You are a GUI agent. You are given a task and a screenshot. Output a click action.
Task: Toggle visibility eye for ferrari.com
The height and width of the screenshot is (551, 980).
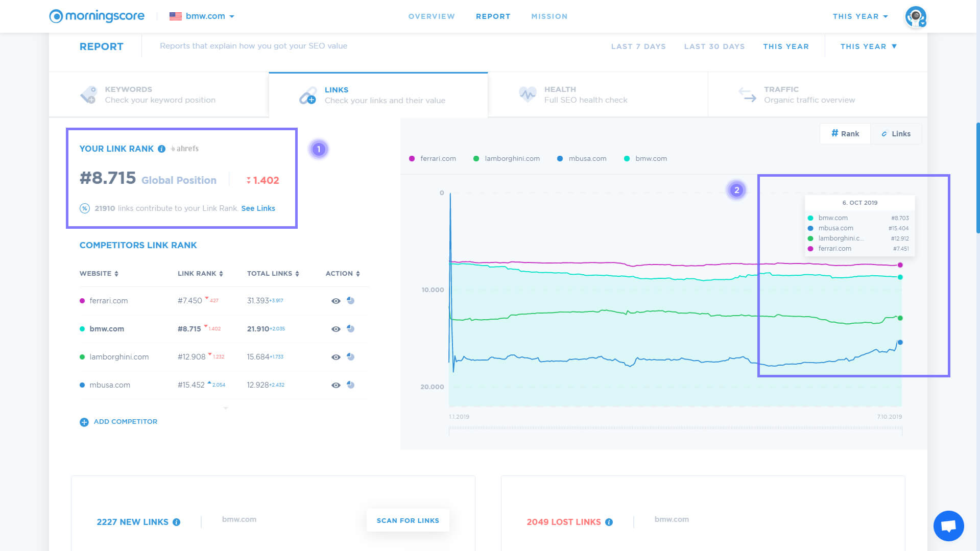[x=336, y=301]
